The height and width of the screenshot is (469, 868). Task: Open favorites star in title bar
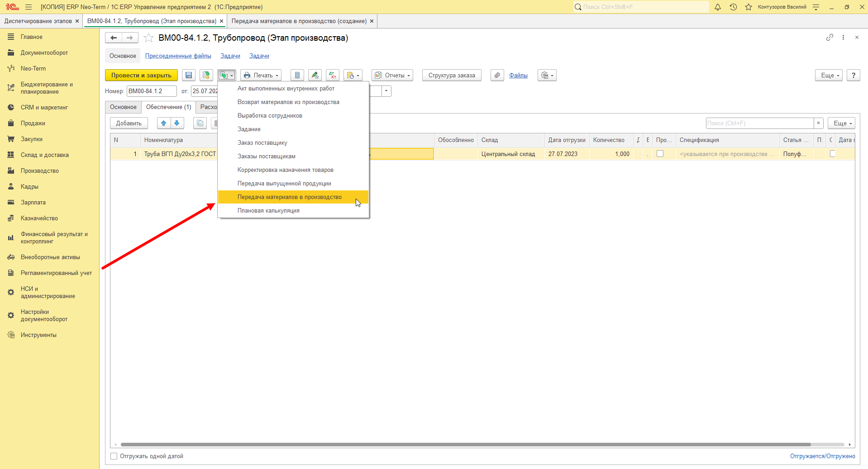click(749, 7)
